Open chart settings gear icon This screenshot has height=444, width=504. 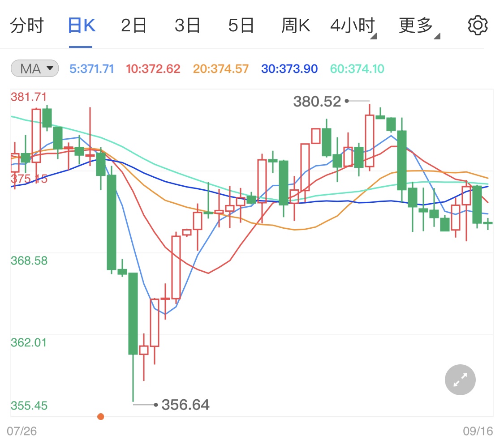point(478,26)
